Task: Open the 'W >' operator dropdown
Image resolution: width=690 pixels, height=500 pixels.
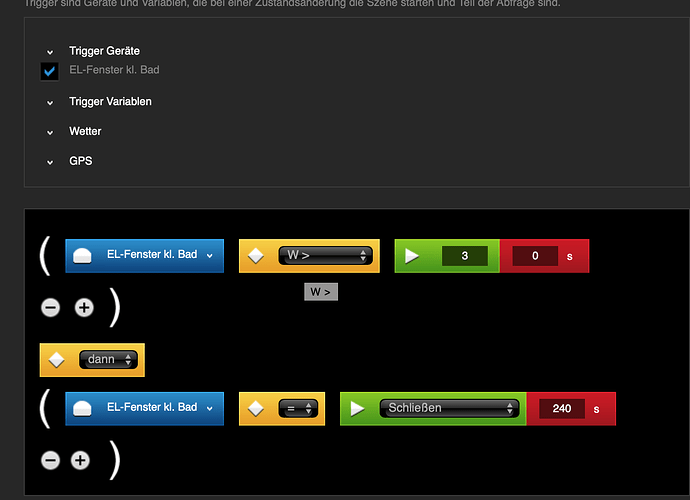Action: point(322,256)
